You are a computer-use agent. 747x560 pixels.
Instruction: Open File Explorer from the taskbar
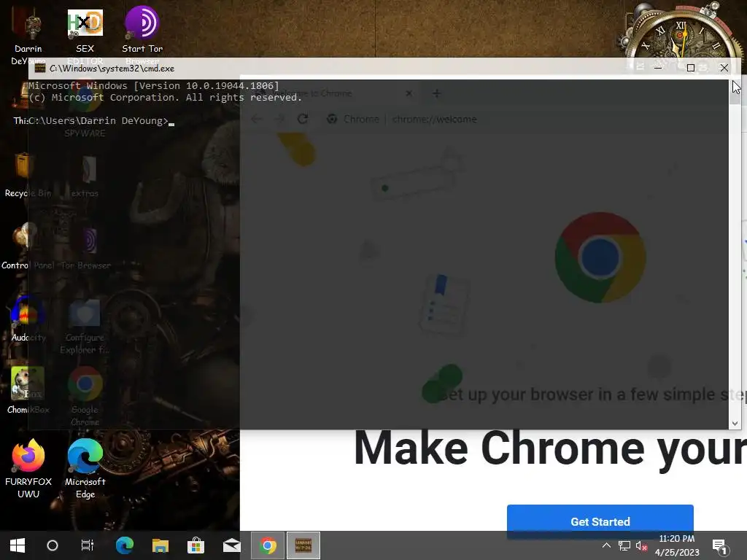[x=160, y=545]
